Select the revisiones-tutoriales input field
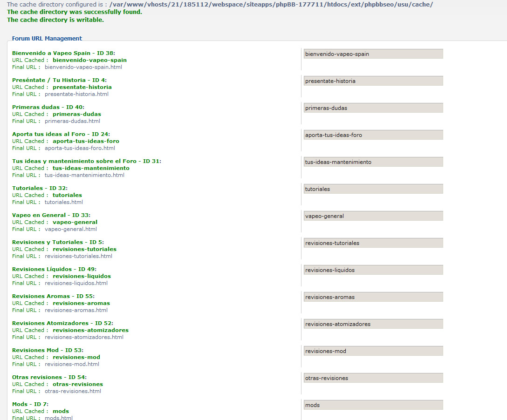Viewport: 507px width, 420px height. 373,243
